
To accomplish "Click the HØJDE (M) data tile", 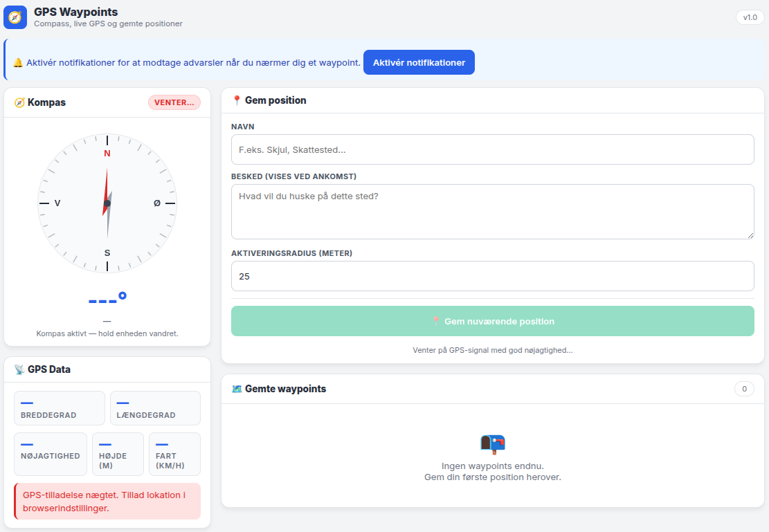I will click(x=118, y=454).
